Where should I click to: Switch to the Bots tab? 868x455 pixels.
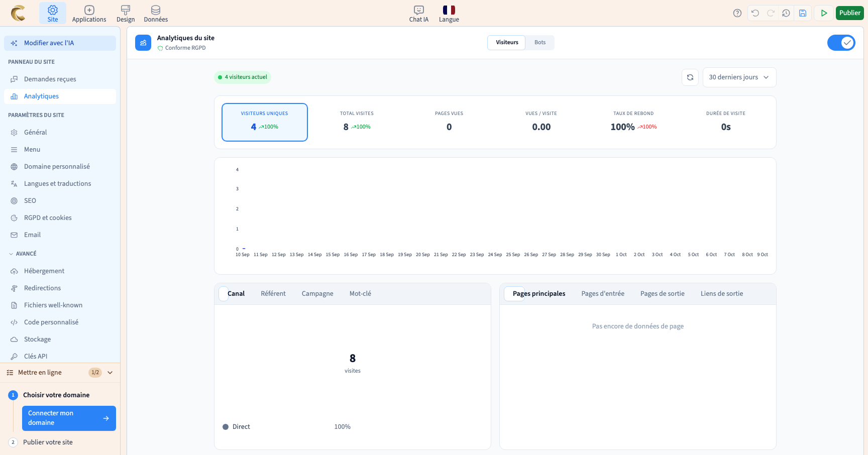click(x=540, y=43)
